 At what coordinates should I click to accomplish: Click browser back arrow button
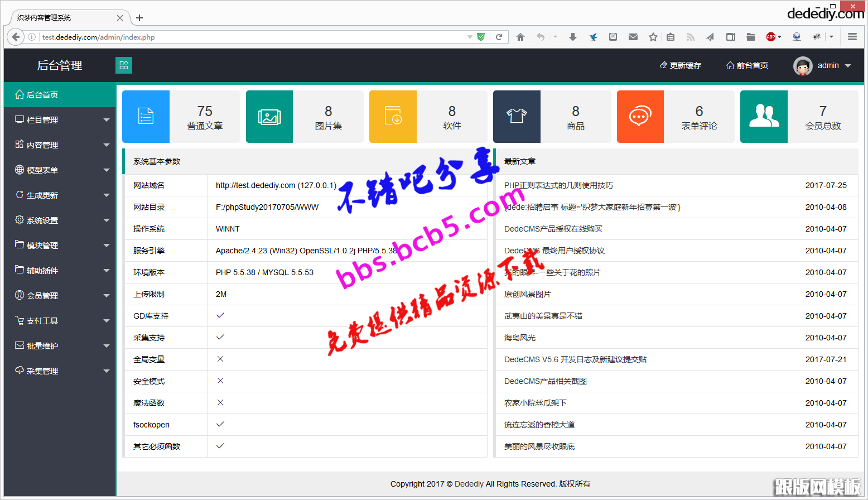[15, 37]
